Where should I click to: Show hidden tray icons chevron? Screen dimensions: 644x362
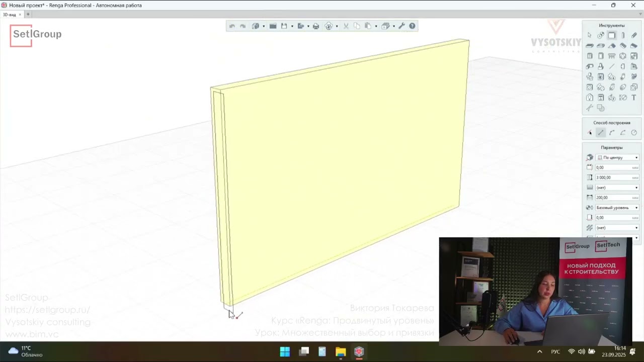539,351
